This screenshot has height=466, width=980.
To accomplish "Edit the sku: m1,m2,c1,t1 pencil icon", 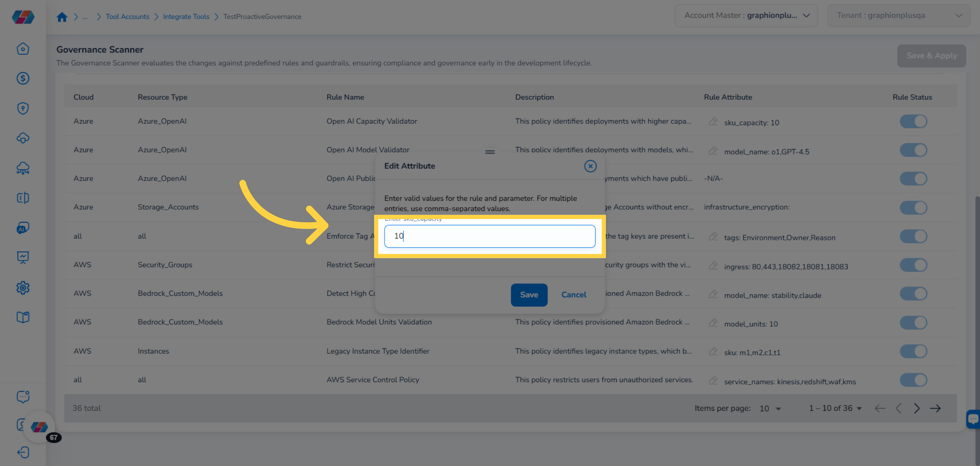I will (x=713, y=352).
